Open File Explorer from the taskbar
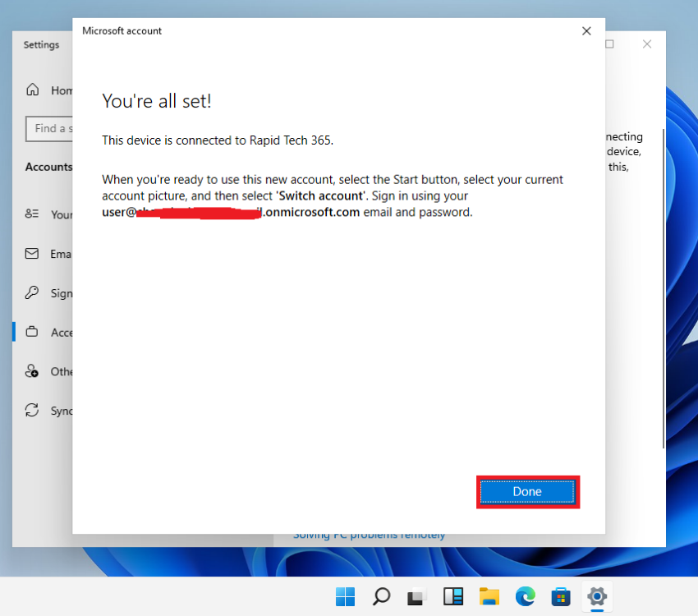 tap(489, 595)
